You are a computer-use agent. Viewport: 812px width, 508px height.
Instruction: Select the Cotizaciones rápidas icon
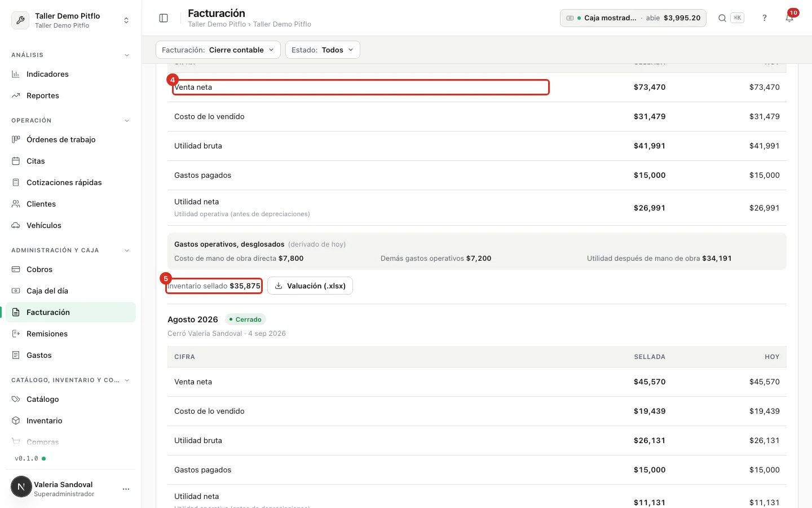click(16, 182)
